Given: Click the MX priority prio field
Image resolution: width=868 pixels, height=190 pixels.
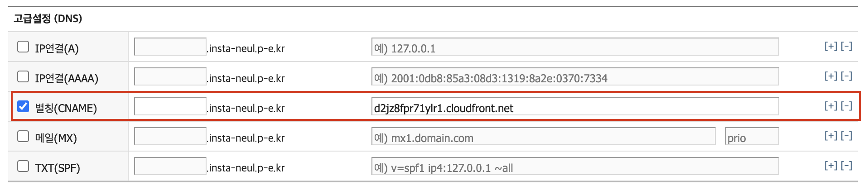Looking at the screenshot, I should coord(752,137).
